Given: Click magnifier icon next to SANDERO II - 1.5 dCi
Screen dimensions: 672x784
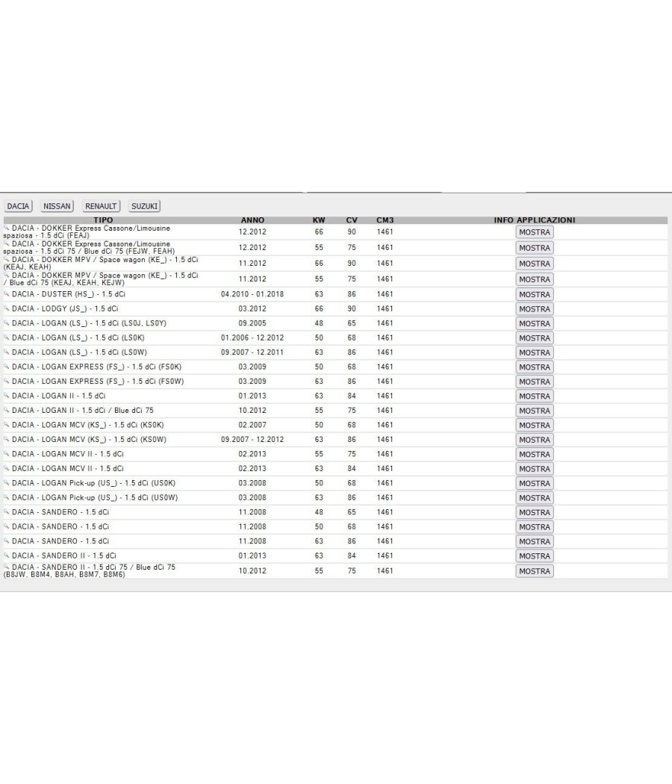Looking at the screenshot, I should tap(7, 555).
